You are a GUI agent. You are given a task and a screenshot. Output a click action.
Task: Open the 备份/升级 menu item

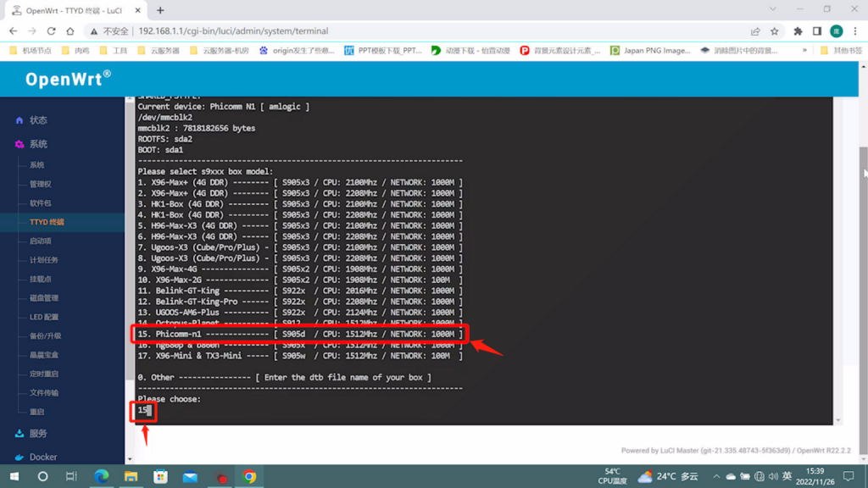(46, 335)
